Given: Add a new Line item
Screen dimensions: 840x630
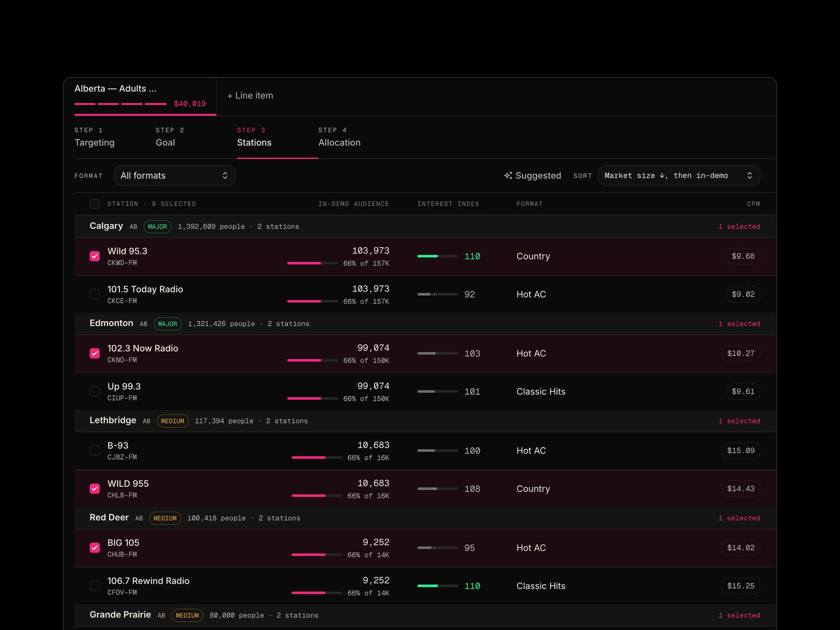Looking at the screenshot, I should [x=250, y=96].
